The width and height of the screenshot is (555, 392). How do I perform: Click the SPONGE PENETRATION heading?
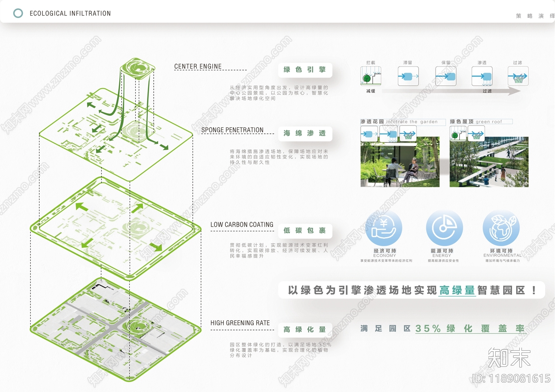(x=232, y=130)
